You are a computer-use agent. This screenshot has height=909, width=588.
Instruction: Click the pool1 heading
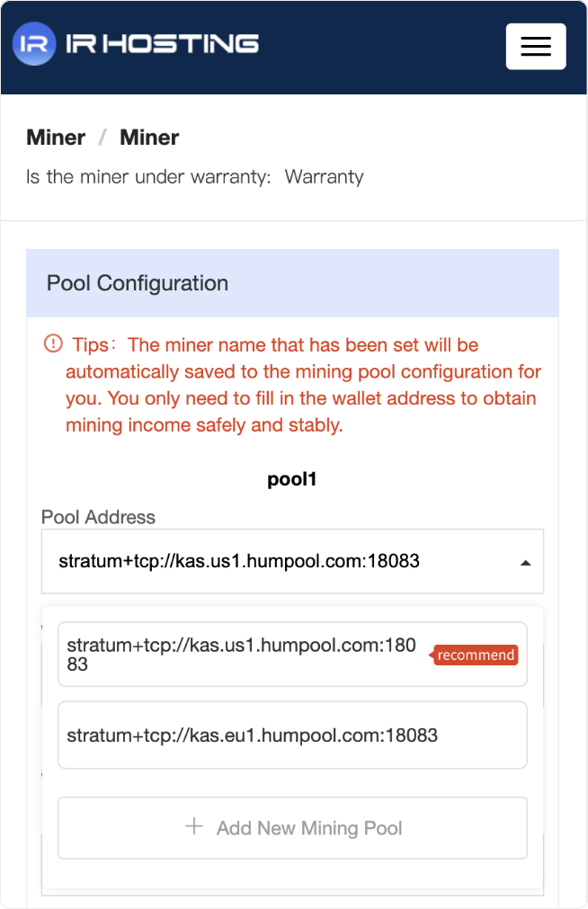pos(291,479)
